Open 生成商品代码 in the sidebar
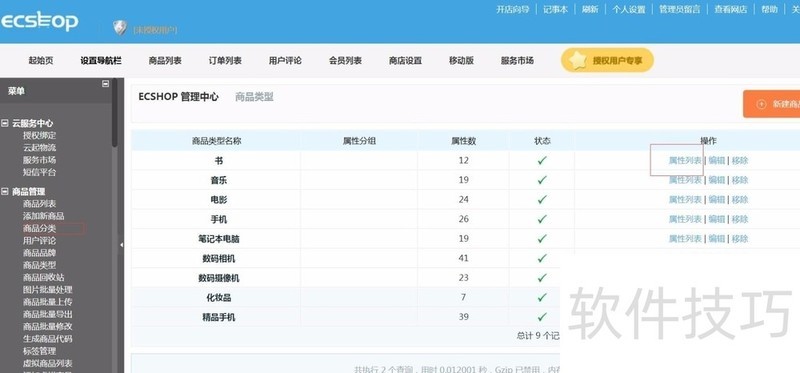This screenshot has height=373, width=800. coord(47,338)
